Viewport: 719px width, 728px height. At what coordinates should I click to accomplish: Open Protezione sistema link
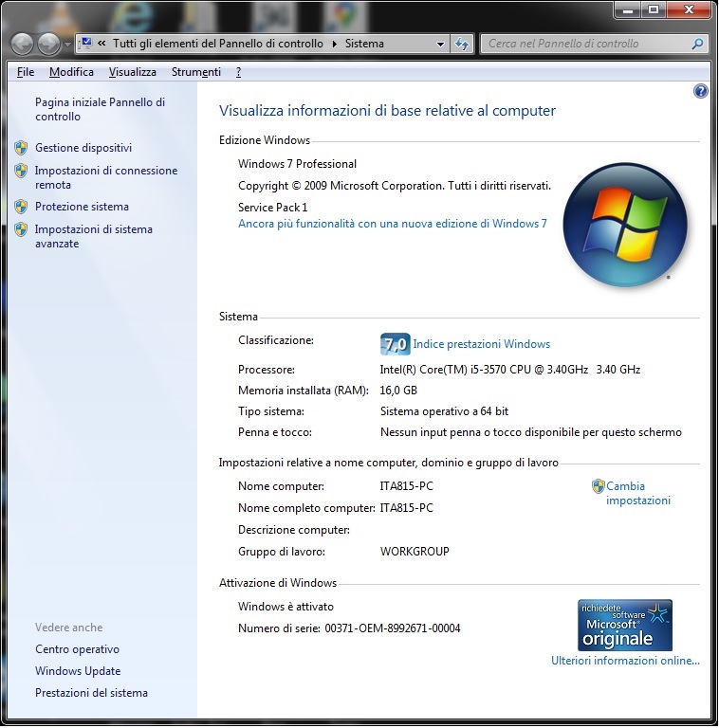pos(83,207)
